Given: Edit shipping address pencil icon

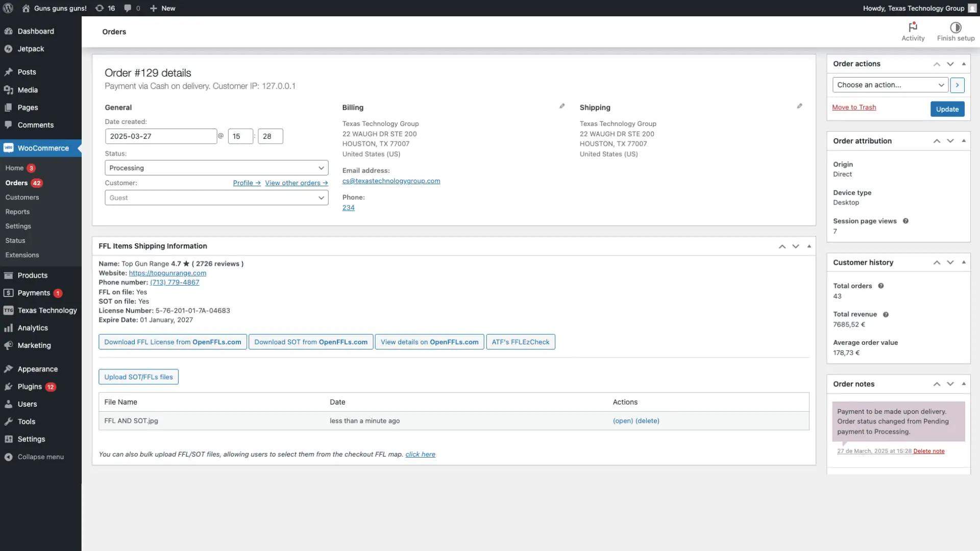Looking at the screenshot, I should (799, 106).
